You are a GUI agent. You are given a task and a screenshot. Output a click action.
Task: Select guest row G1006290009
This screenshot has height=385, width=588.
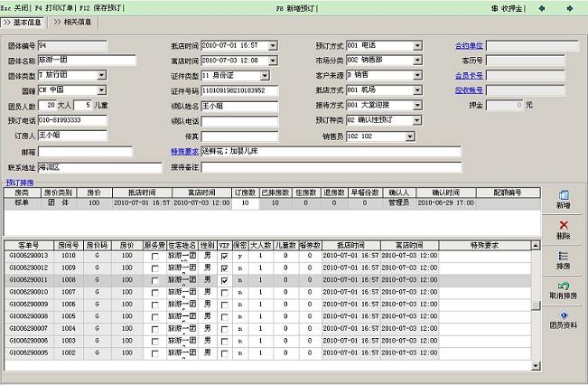pos(267,305)
